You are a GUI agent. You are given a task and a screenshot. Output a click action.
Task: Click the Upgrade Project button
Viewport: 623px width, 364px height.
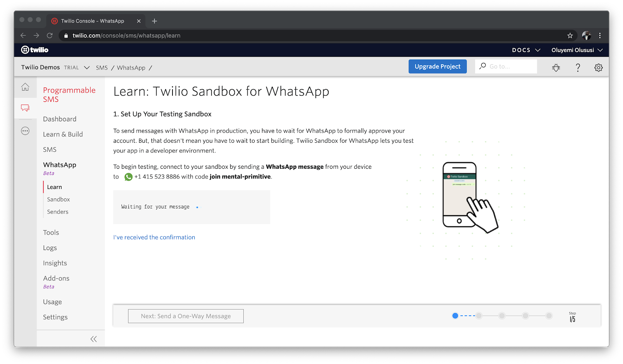pos(438,66)
